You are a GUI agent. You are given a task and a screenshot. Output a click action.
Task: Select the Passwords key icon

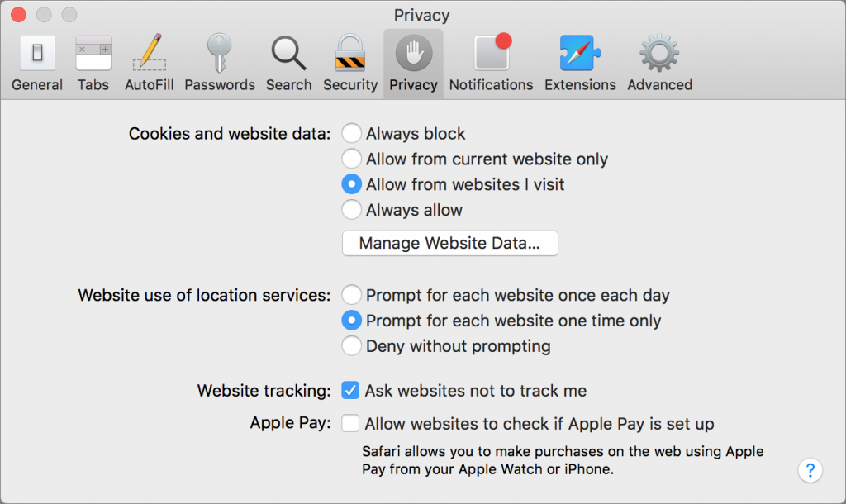(x=220, y=55)
